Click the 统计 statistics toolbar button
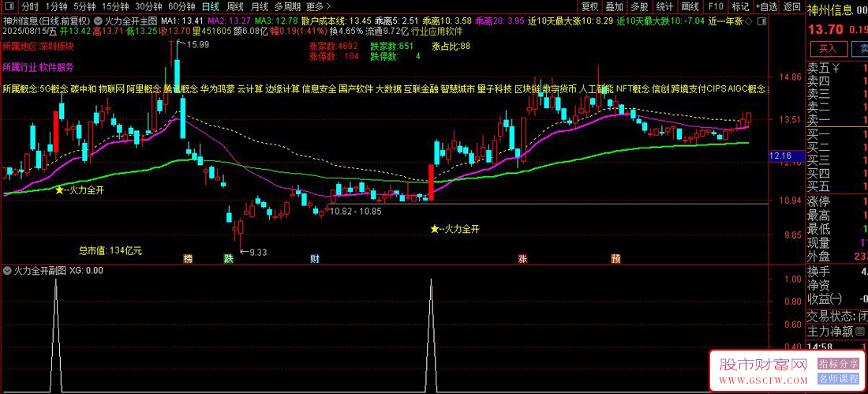Viewport: 868px width, 394px height. [664, 6]
